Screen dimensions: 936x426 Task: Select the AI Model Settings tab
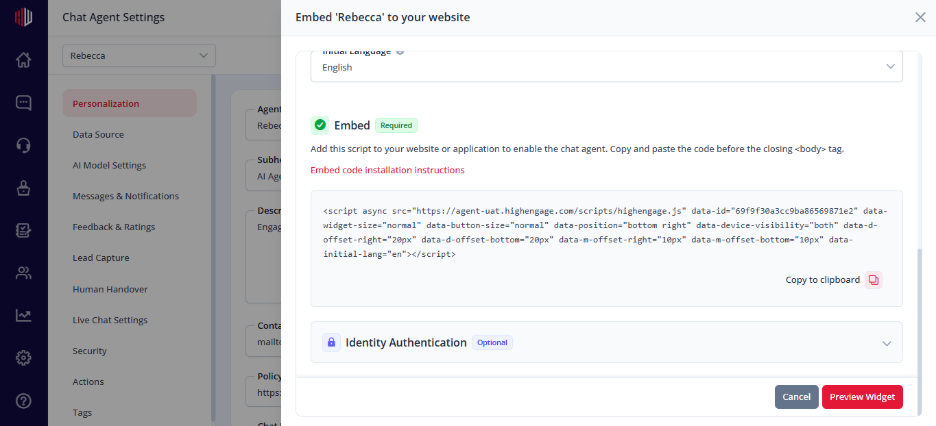pyautogui.click(x=109, y=165)
